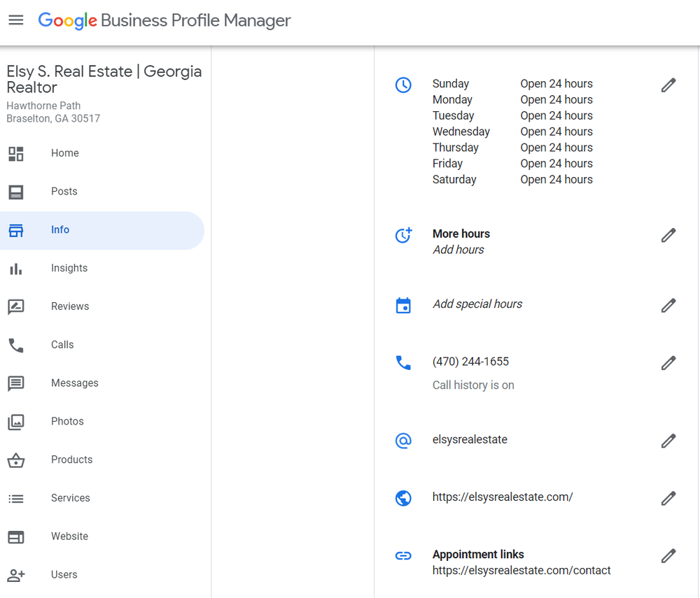Click the Insights bar chart icon
The image size is (700, 598).
[x=16, y=269]
